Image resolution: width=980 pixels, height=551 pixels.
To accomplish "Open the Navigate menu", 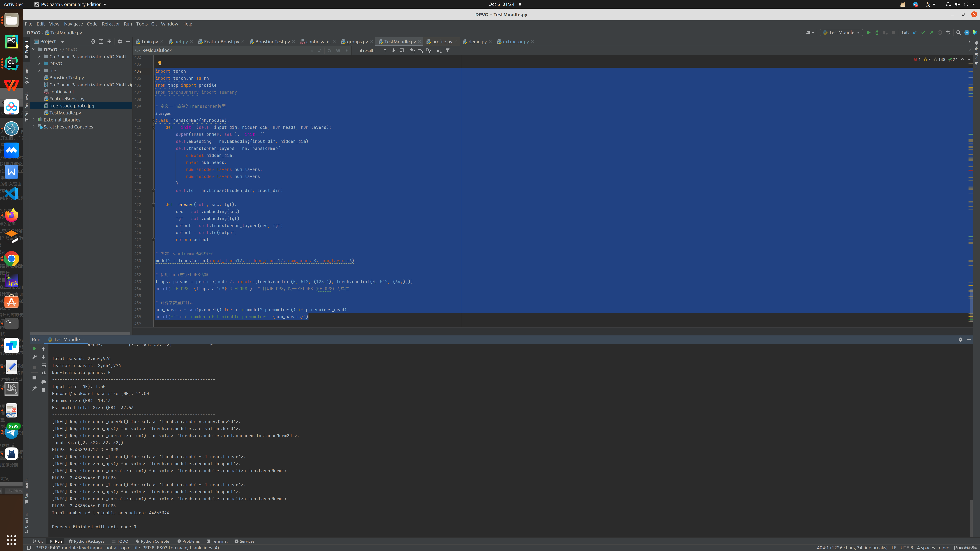I will click(x=73, y=24).
